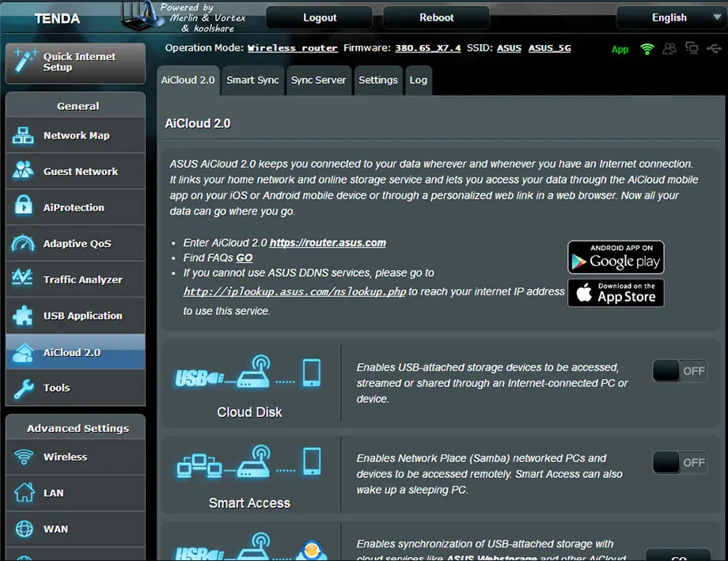Switch to the Smart Sync tab
Viewport: 728px width, 561px height.
tap(252, 81)
